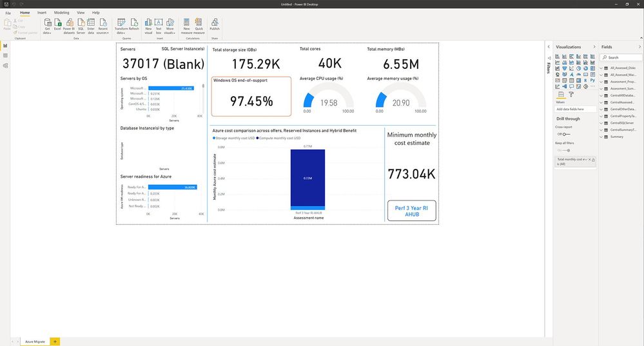Image resolution: width=644 pixels, height=346 pixels.
Task: Remove the Total monthly cost filter
Action: [x=589, y=159]
